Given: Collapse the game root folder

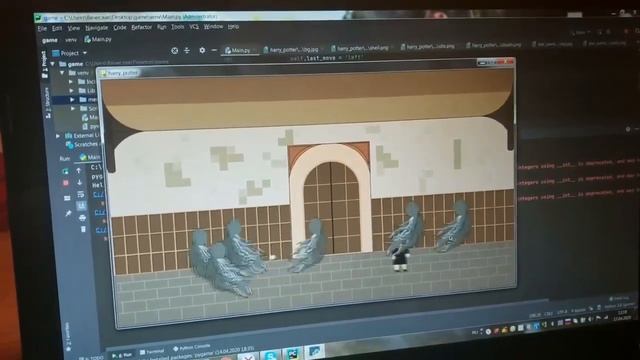Looking at the screenshot, I should (53, 64).
